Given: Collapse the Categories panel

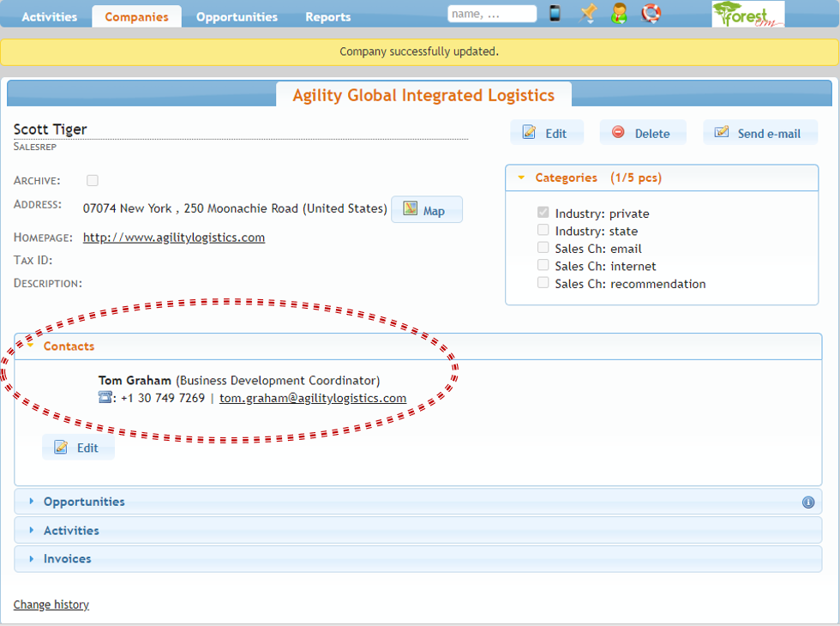Looking at the screenshot, I should coord(566,178).
